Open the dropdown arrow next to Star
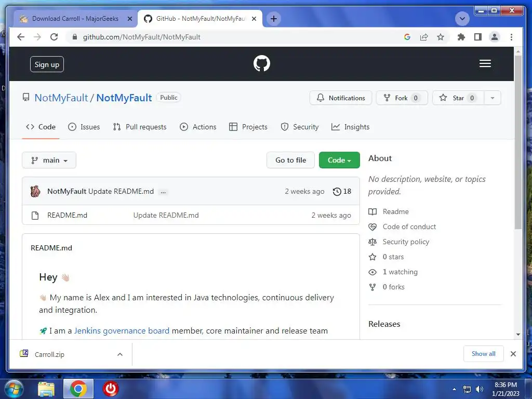This screenshot has height=399, width=532. (x=493, y=98)
